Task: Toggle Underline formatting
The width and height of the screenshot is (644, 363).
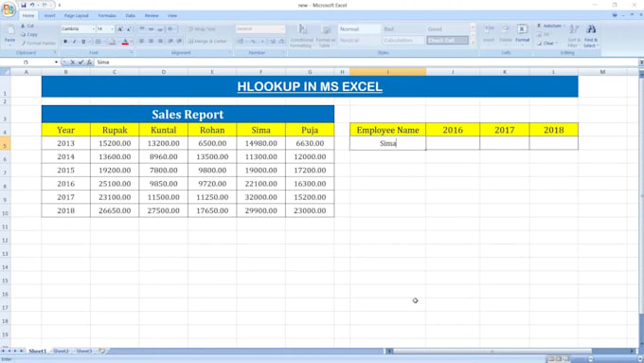Action: [x=83, y=42]
